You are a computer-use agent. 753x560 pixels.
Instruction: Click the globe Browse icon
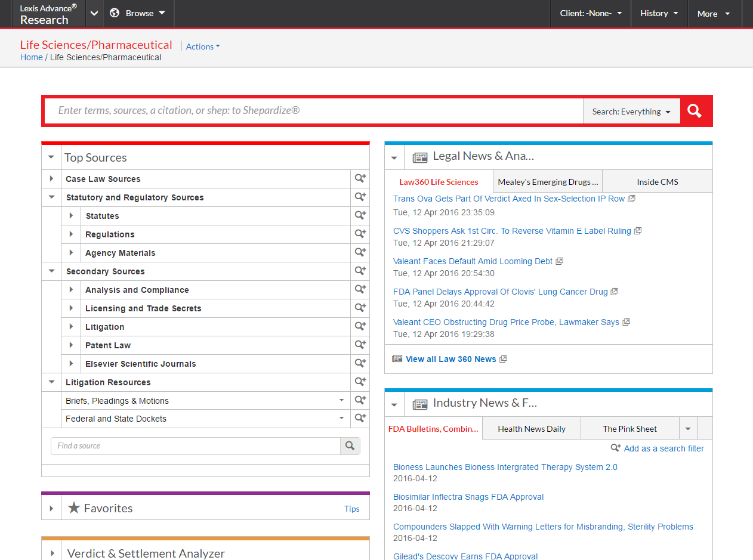[115, 13]
